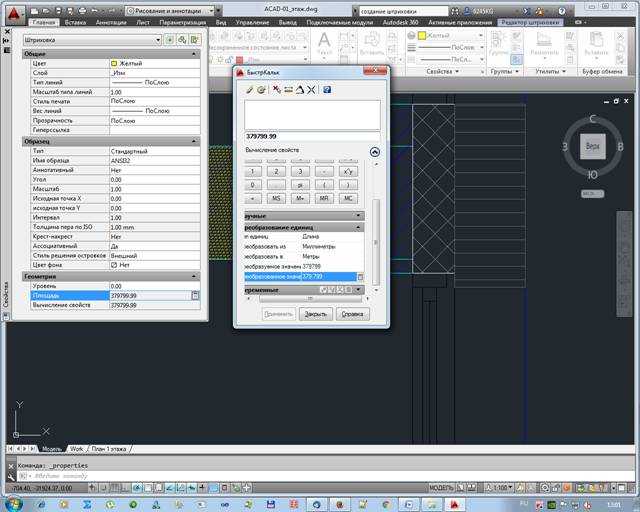640x512 pixels.
Task: Click the get coordinates icon in QuickCalc
Action: pyautogui.click(x=277, y=89)
